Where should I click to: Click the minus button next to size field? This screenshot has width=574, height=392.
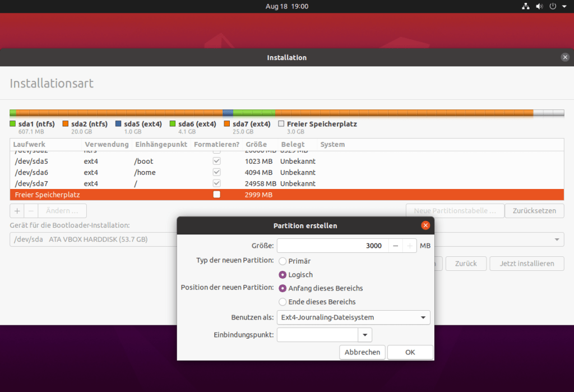tap(395, 246)
